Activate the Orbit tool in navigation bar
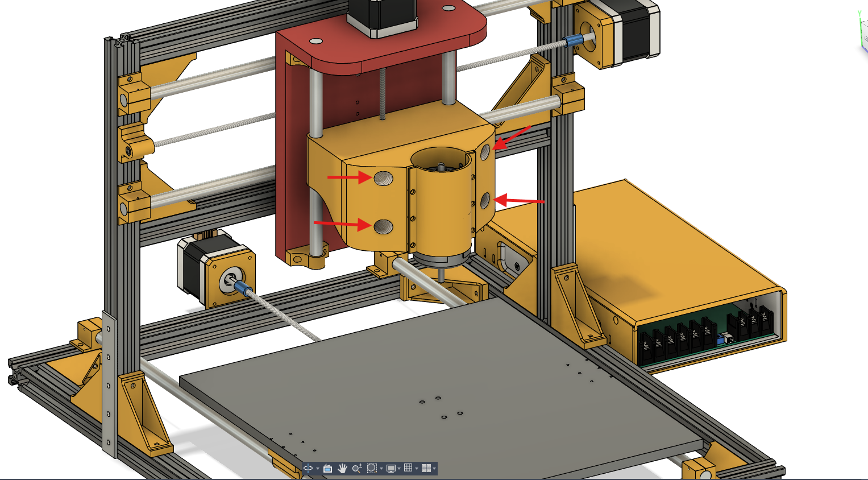Image resolution: width=868 pixels, height=480 pixels. (x=308, y=469)
